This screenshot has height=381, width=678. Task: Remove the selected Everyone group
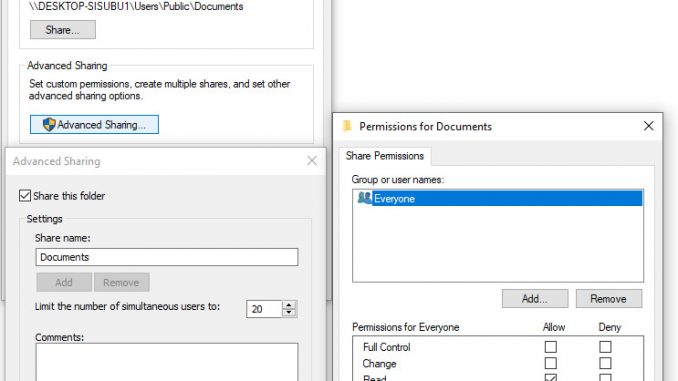tap(609, 299)
